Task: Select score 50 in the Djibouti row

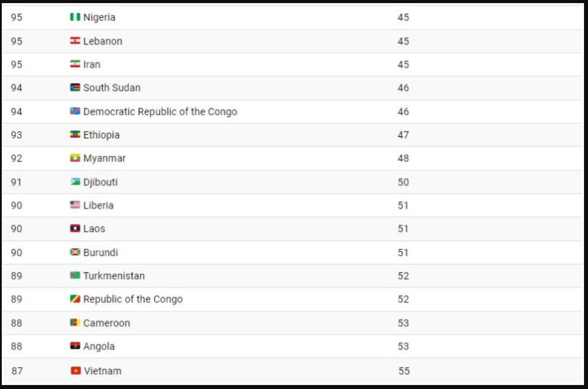Action: click(403, 182)
